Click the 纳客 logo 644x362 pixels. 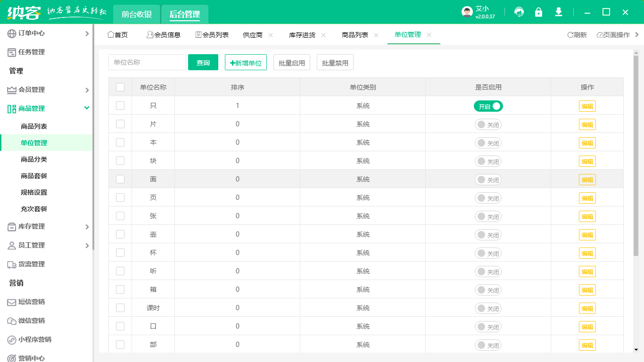point(24,12)
